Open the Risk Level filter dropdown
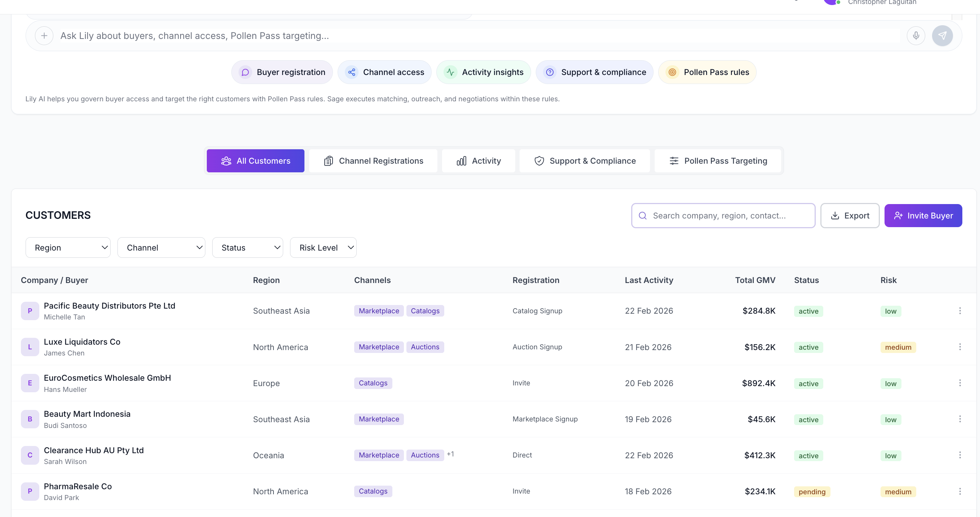The image size is (980, 517). (324, 247)
